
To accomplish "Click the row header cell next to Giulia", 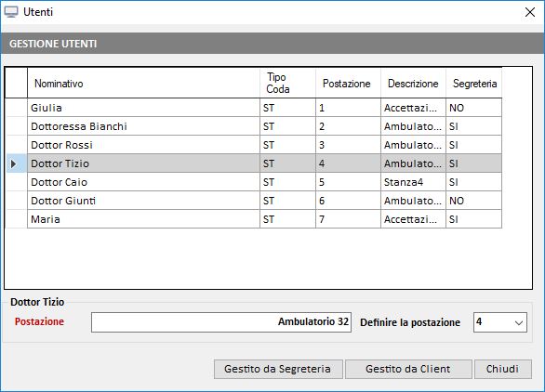I will pos(17,108).
